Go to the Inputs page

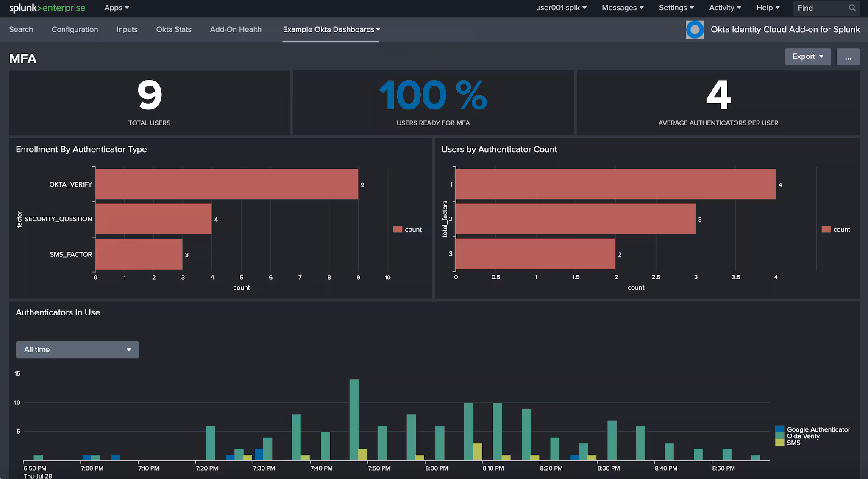tap(127, 30)
